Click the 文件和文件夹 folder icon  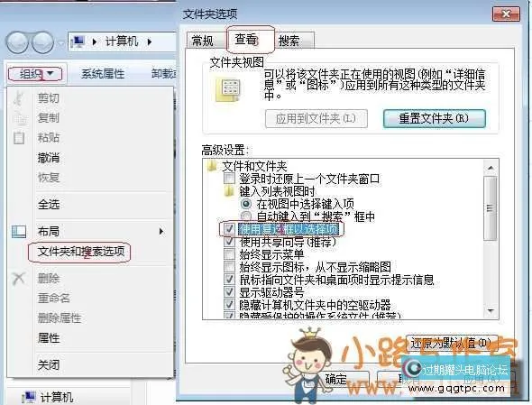(212, 166)
